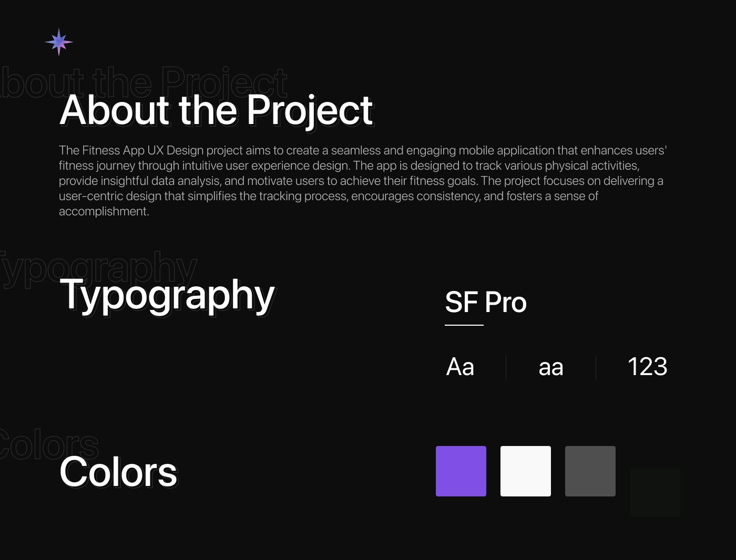Select the solid white "Colors" heading
The height and width of the screenshot is (560, 736).
118,472
